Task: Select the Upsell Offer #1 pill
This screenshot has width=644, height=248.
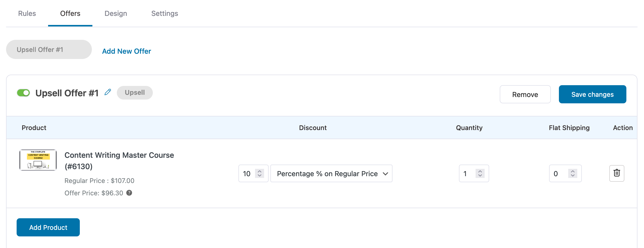Action: [x=49, y=49]
